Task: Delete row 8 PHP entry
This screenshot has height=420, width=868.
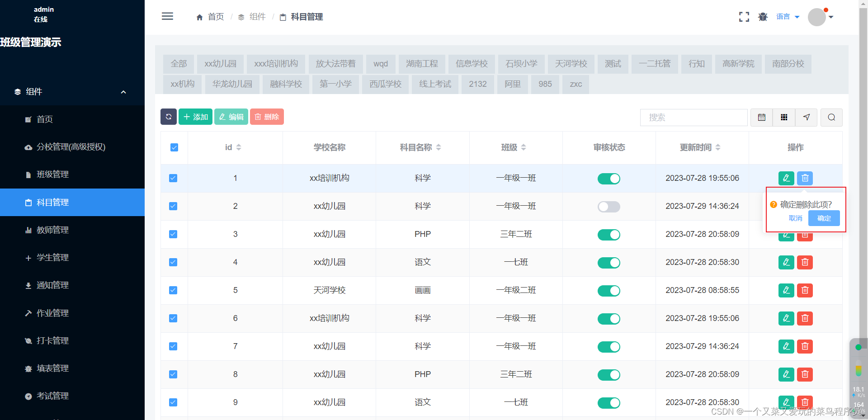Action: point(805,374)
